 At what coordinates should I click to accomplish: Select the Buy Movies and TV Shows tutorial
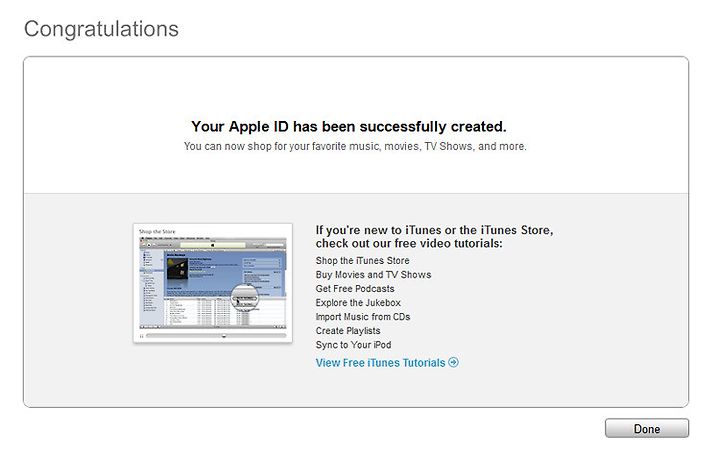point(373,275)
